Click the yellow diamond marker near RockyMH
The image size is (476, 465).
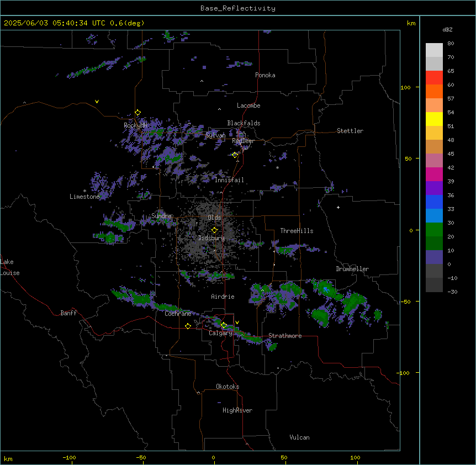point(137,113)
